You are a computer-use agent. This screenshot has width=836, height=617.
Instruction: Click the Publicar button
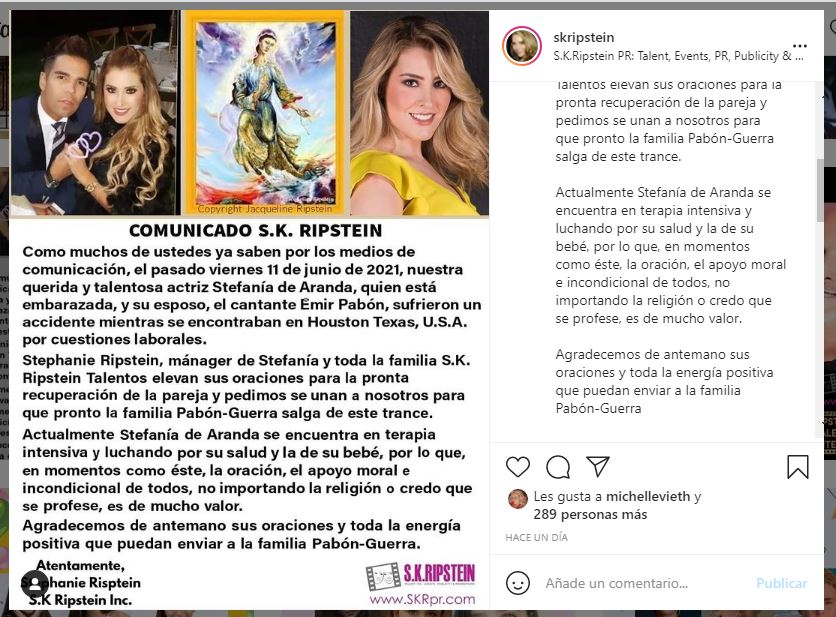(782, 583)
